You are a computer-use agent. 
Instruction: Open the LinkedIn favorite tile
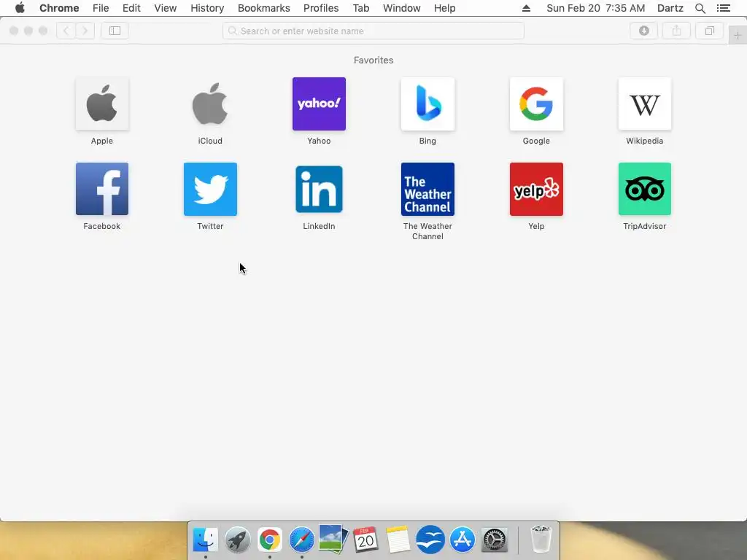click(x=319, y=189)
